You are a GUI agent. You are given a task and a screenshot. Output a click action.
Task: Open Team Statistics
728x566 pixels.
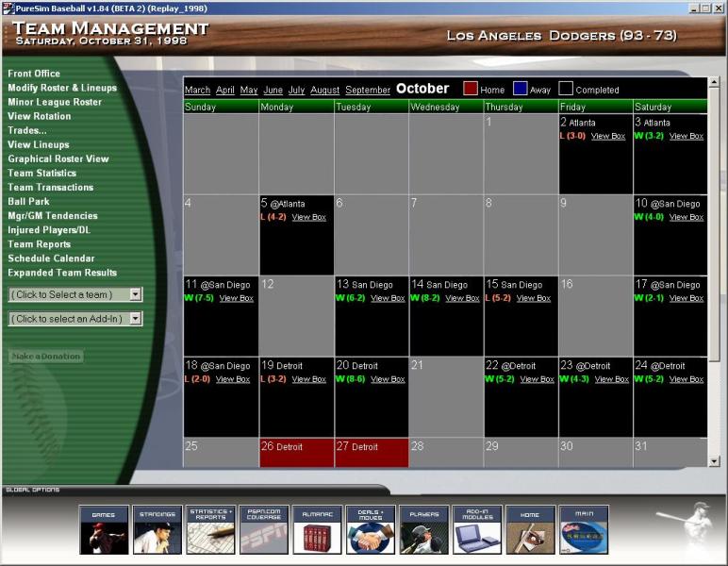click(x=41, y=174)
